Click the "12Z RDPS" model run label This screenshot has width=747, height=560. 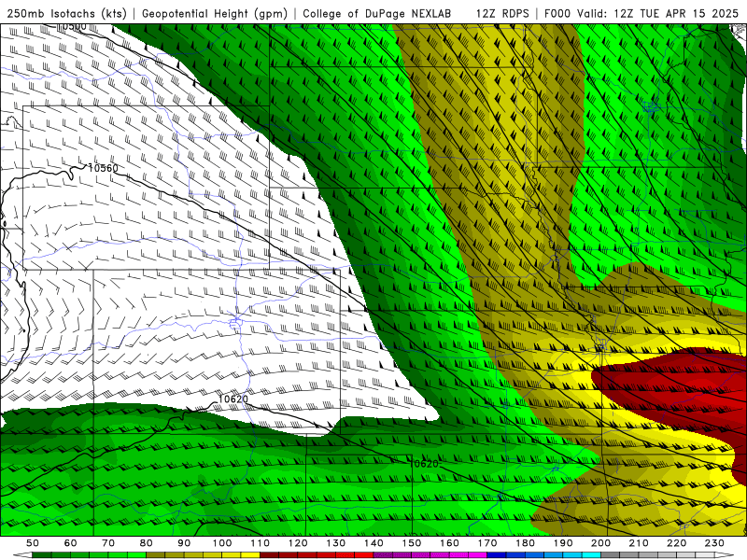[x=502, y=13]
